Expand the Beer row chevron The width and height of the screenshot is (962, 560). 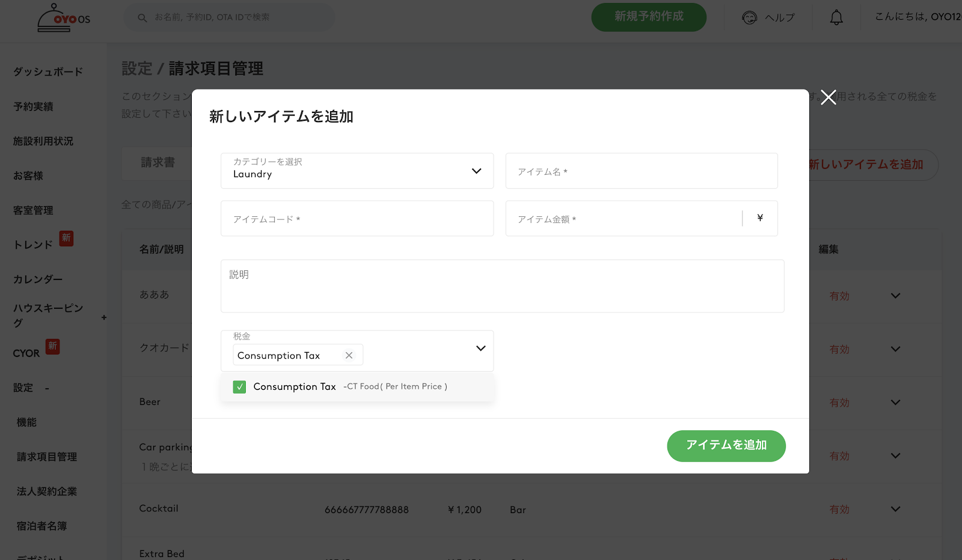coord(895,403)
